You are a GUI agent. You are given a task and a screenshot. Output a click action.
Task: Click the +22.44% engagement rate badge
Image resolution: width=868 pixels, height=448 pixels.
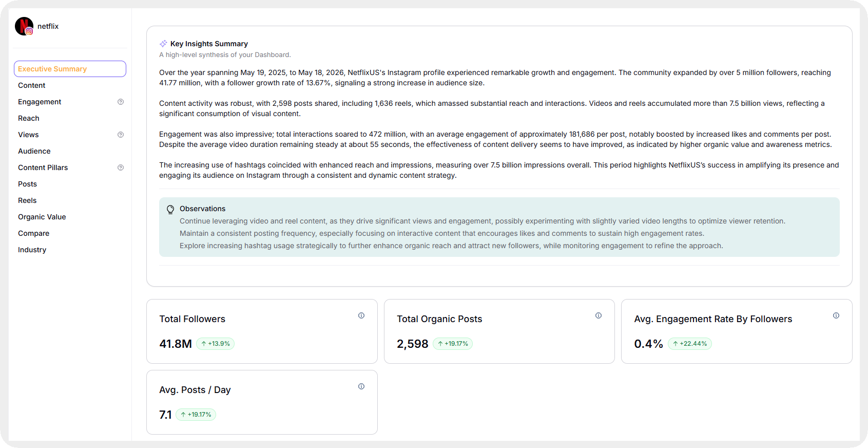coord(690,344)
